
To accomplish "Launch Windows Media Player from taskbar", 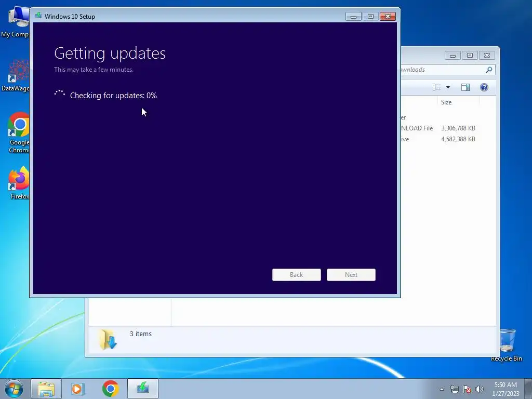I will pos(77,389).
